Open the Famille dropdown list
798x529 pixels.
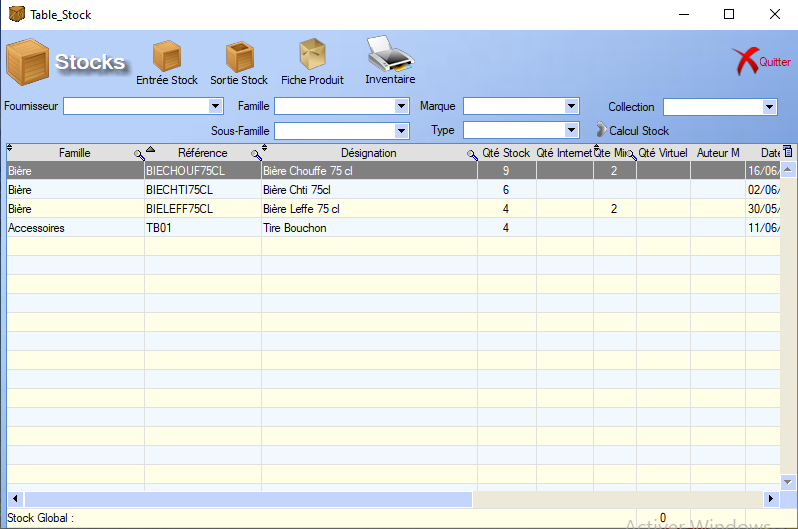coord(402,106)
